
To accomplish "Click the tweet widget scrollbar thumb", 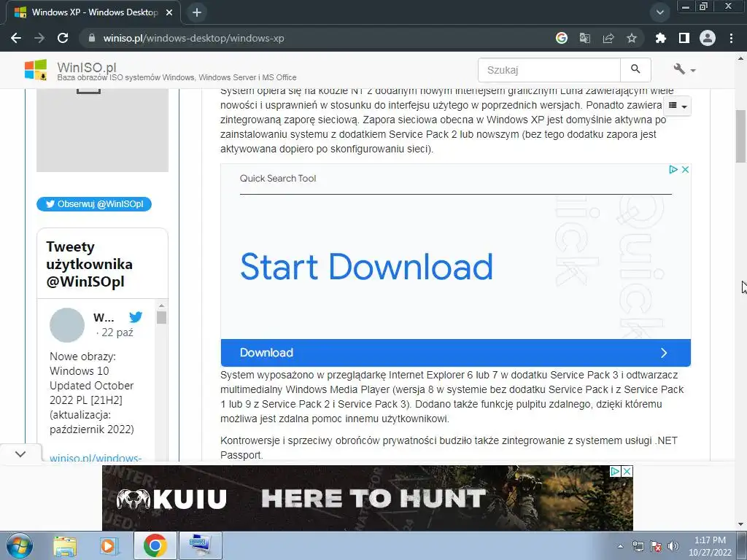I will click(161, 318).
